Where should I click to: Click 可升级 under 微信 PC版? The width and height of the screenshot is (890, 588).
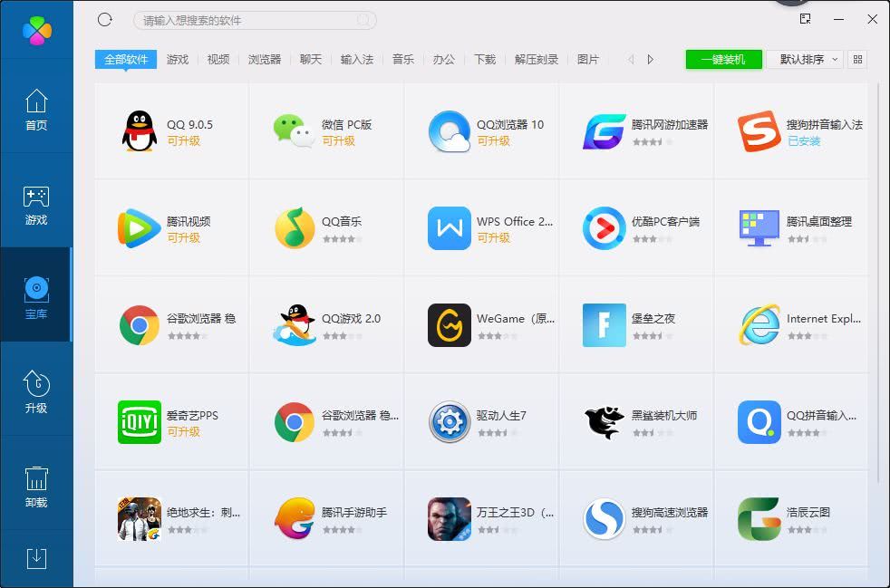(339, 140)
